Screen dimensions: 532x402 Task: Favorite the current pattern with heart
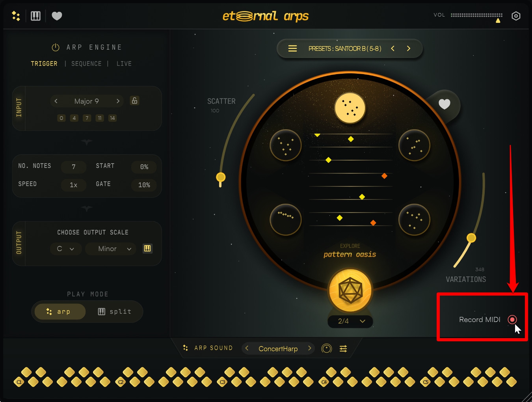[445, 104]
